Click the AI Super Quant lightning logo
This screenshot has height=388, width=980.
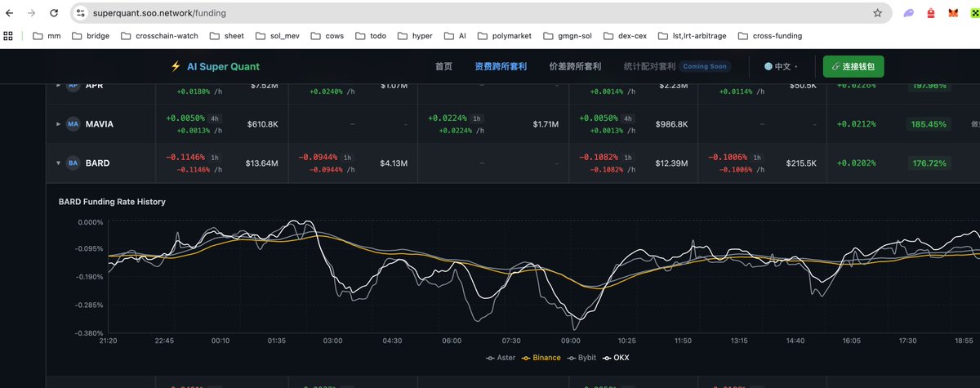coord(175,67)
